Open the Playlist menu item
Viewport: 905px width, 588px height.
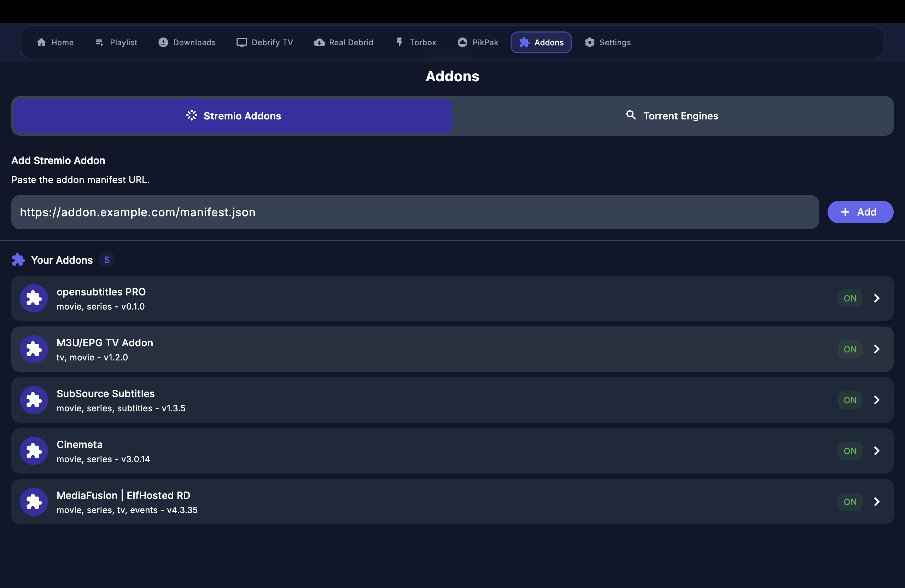116,42
